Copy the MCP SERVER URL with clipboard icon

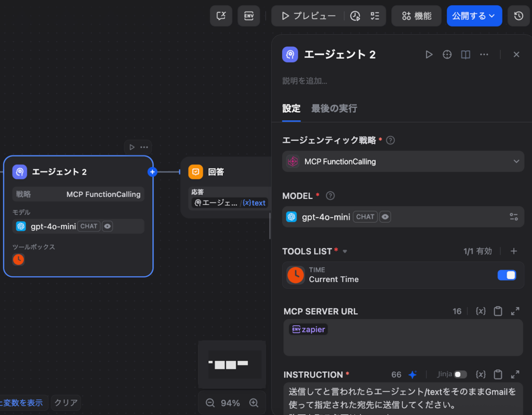tap(498, 311)
